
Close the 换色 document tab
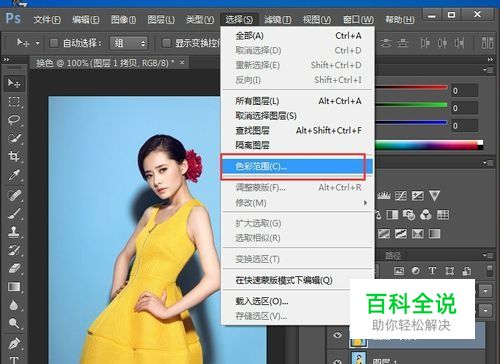(182, 62)
